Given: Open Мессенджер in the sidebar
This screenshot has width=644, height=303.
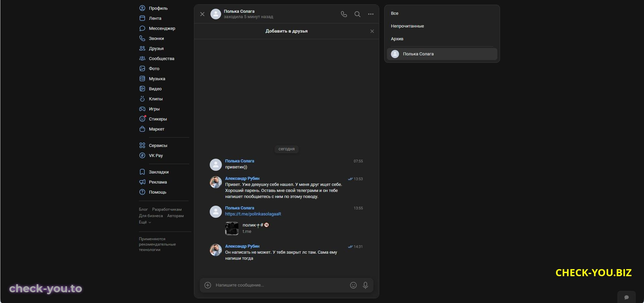Looking at the screenshot, I should point(158,28).
